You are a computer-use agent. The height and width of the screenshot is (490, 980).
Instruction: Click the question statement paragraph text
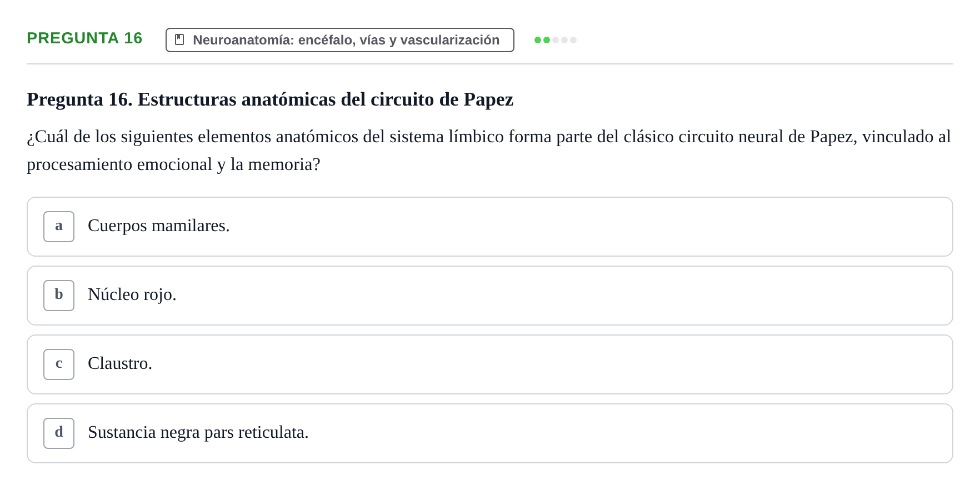click(489, 150)
